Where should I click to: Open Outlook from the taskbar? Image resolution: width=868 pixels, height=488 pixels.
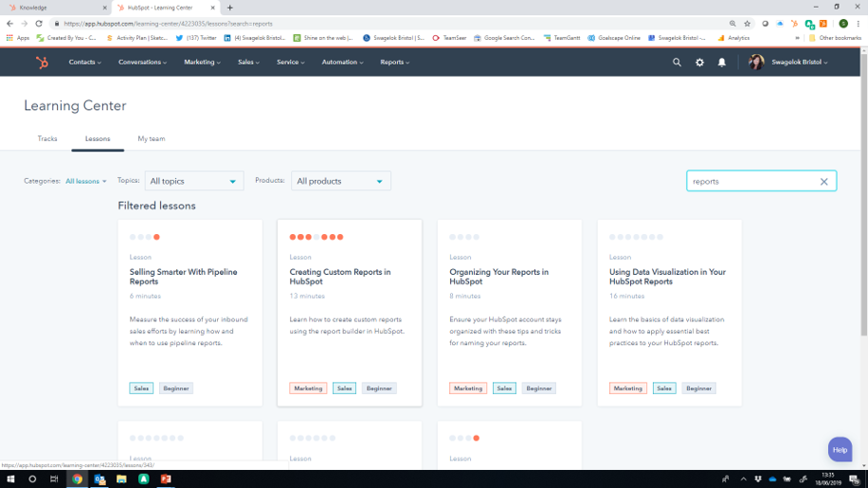tap(99, 479)
